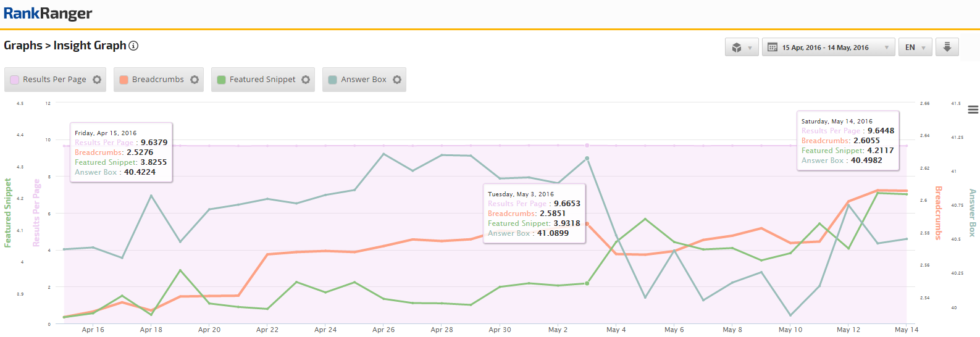Click the Featured Snippet gear icon
980x337 pixels.
pos(306,80)
